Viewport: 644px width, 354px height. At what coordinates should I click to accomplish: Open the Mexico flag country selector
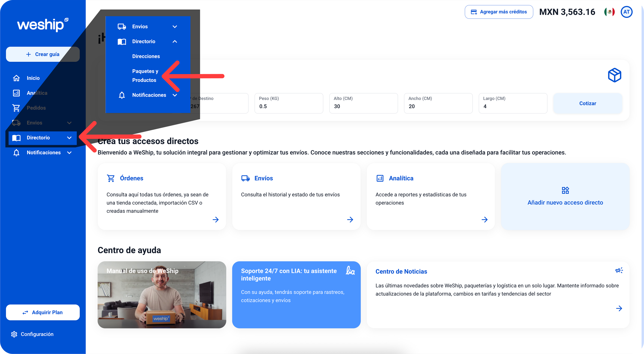(610, 12)
